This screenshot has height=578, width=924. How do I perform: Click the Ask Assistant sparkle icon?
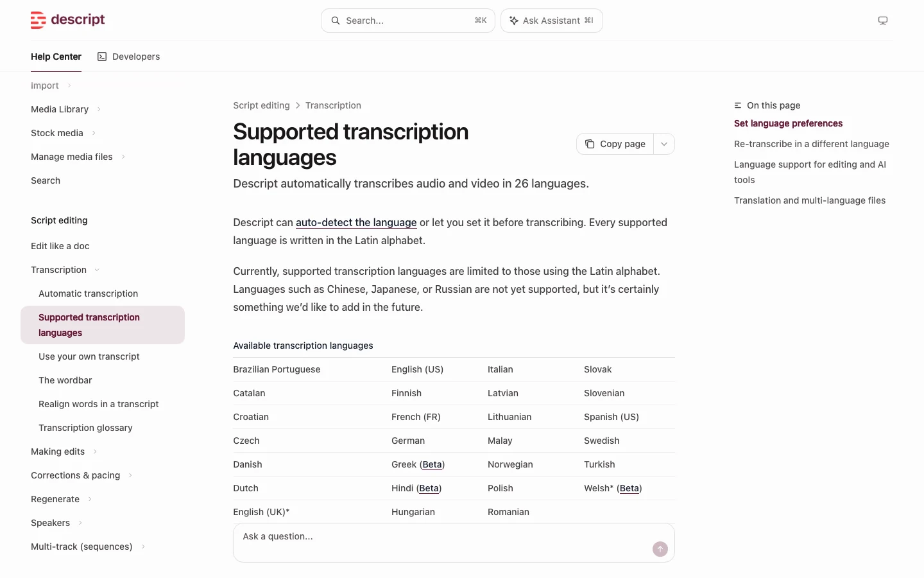click(x=514, y=21)
